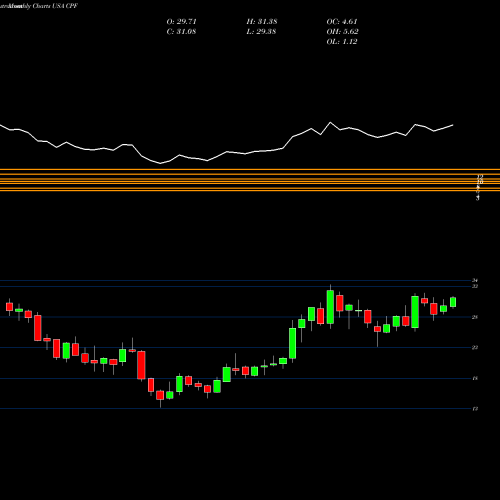Click the 28 price axis label
This screenshot has height=500, width=500.
475,317
